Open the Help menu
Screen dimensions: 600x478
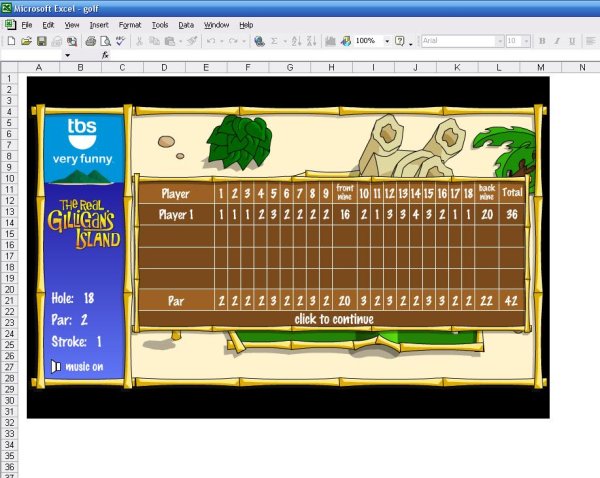point(246,25)
